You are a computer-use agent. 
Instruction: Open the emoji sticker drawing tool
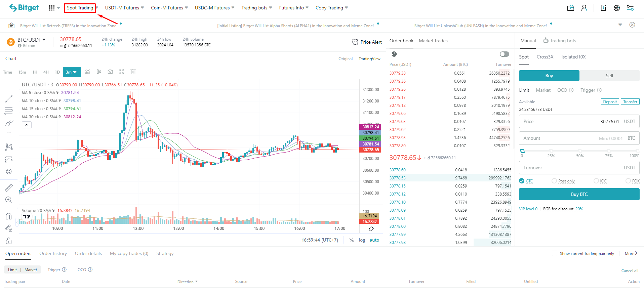click(9, 171)
